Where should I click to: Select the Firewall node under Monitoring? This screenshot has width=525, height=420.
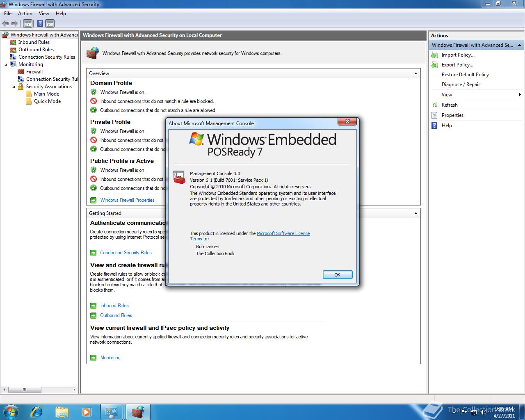click(x=34, y=71)
